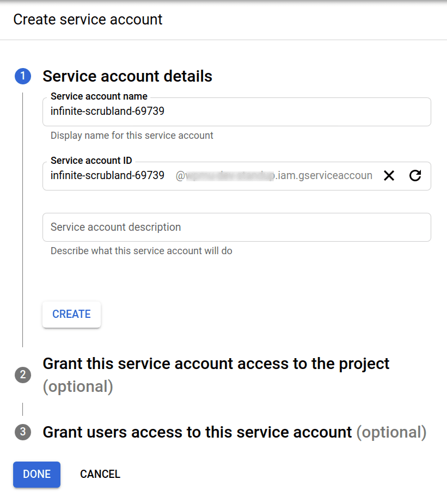The width and height of the screenshot is (447, 504).
Task: Click the 'Service account name' field label
Action: [x=99, y=96]
